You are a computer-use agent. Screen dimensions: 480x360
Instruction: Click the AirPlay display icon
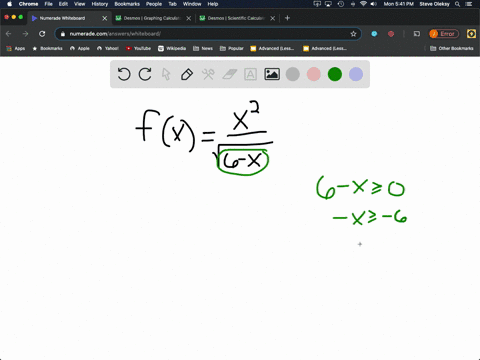point(328,4)
